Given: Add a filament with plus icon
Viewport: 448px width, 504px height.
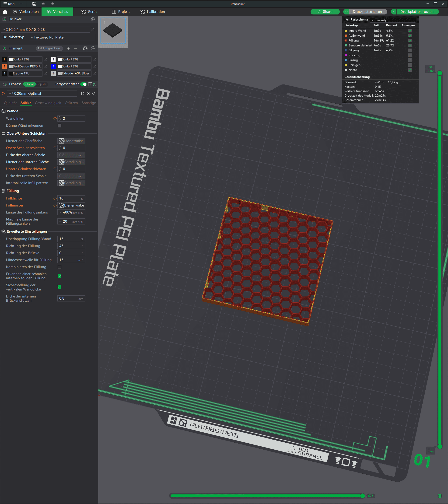Looking at the screenshot, I should (x=68, y=48).
